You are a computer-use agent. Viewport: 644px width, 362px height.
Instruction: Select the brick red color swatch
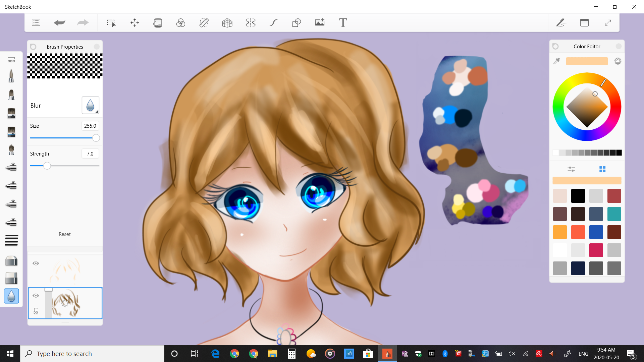point(614,196)
